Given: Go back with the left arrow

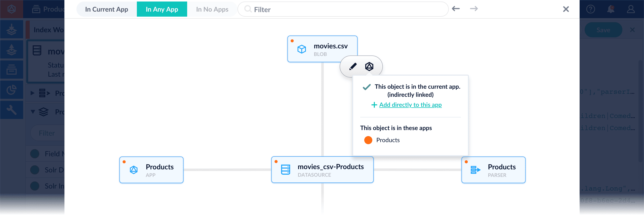Looking at the screenshot, I should tap(456, 9).
